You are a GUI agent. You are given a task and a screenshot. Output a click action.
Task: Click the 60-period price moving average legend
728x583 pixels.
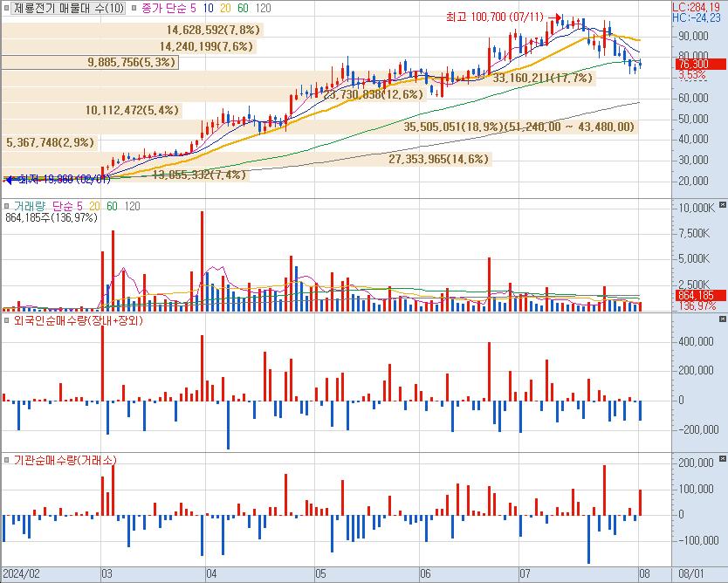point(242,8)
